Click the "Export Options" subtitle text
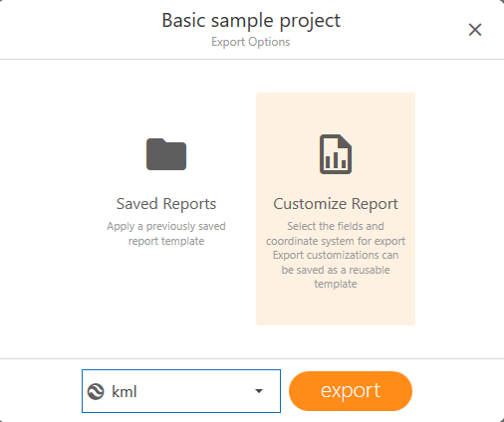The height and width of the screenshot is (422, 504). 251,42
